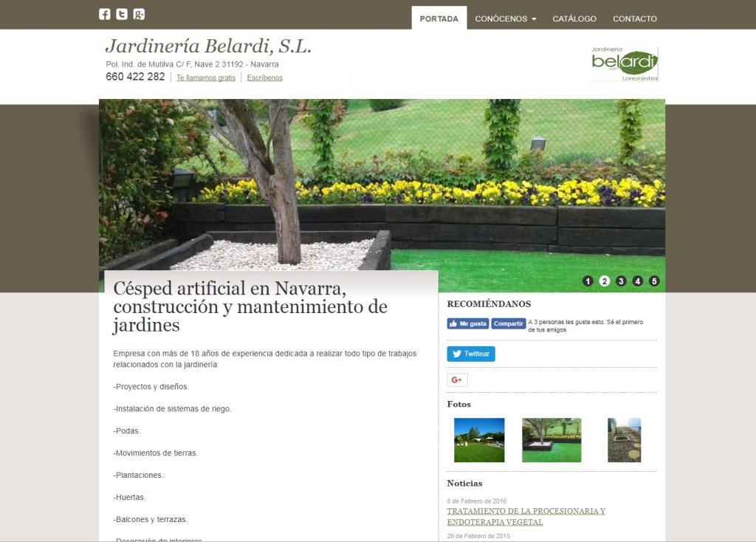Go to slide 4 of the carousel
Image resolution: width=756 pixels, height=542 pixels.
637,281
